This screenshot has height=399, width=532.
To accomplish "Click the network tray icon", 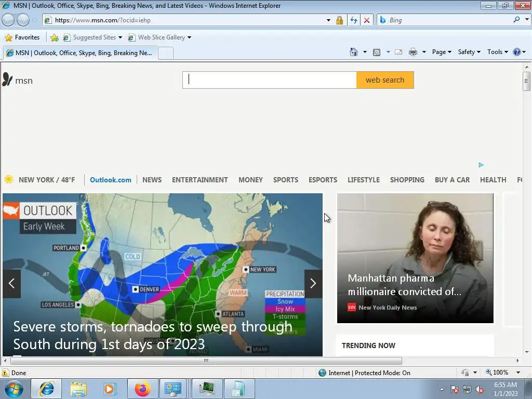I will 467,390.
